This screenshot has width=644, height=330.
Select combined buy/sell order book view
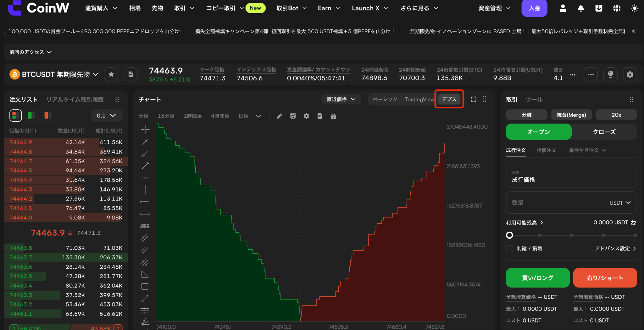15,115
